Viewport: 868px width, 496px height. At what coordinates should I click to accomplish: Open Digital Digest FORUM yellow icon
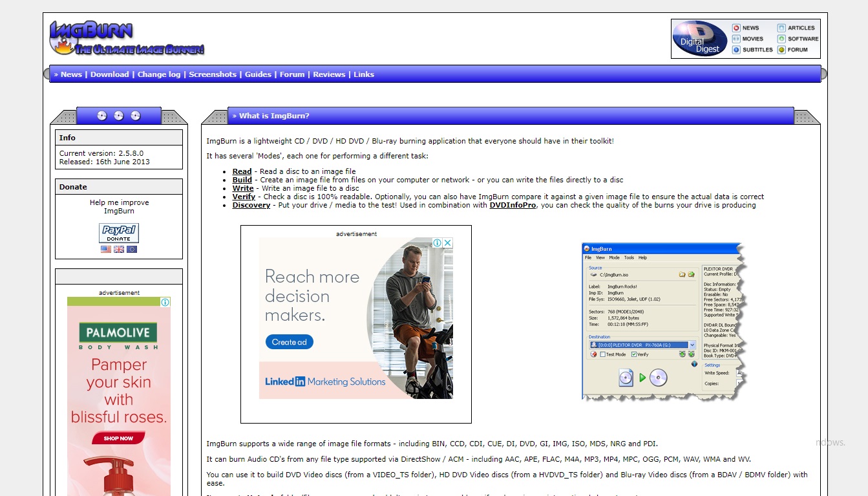coord(781,50)
